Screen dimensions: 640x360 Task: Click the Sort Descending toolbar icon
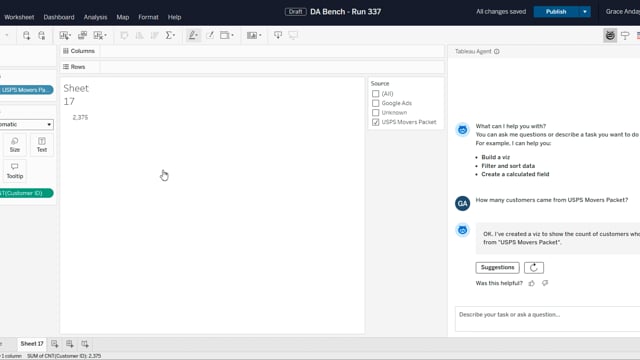(154, 36)
